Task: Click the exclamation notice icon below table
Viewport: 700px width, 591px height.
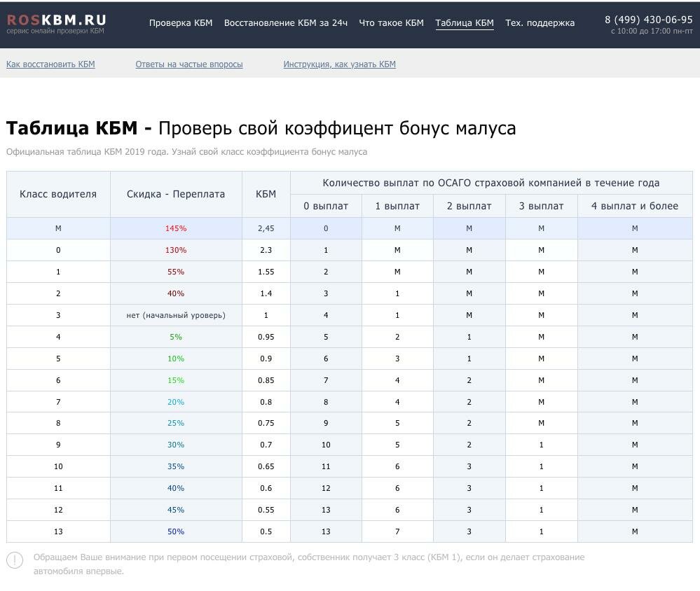Action: pyautogui.click(x=15, y=561)
